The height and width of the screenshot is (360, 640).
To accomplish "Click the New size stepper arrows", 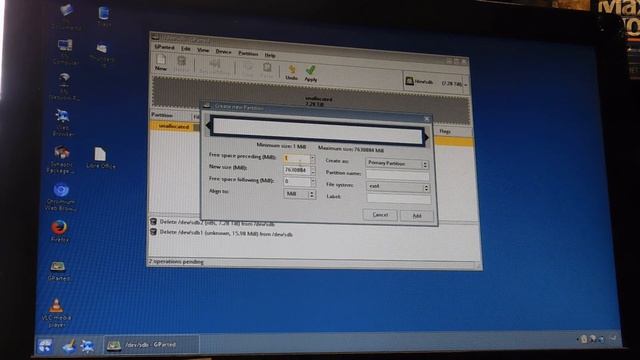I will [x=313, y=171].
